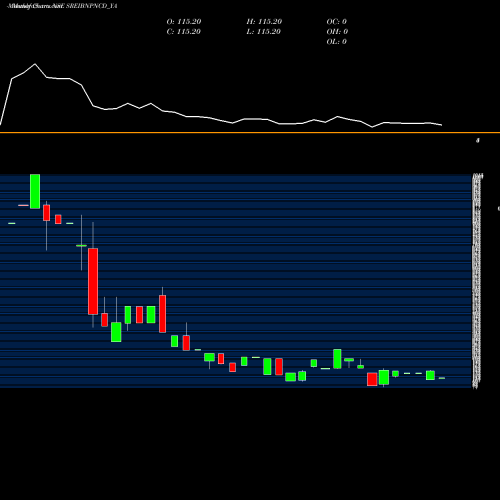500x500 pixels.
Task: Click the open value O: 115.20
Action: coord(184,22)
